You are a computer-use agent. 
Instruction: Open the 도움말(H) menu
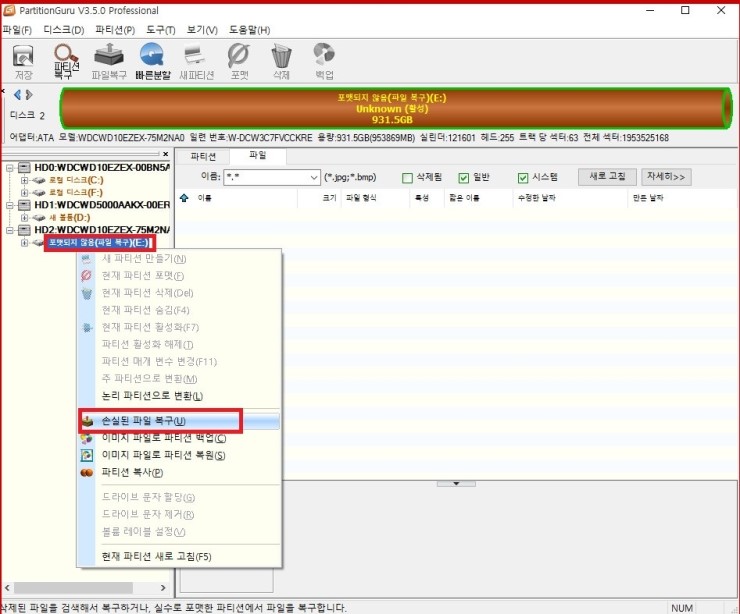250,30
